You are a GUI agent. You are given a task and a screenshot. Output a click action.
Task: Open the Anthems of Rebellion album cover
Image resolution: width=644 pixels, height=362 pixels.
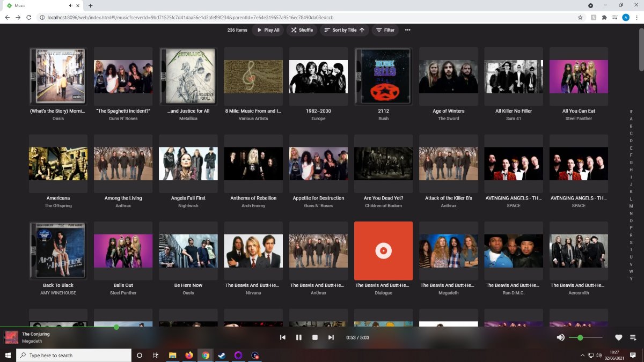[x=253, y=164]
